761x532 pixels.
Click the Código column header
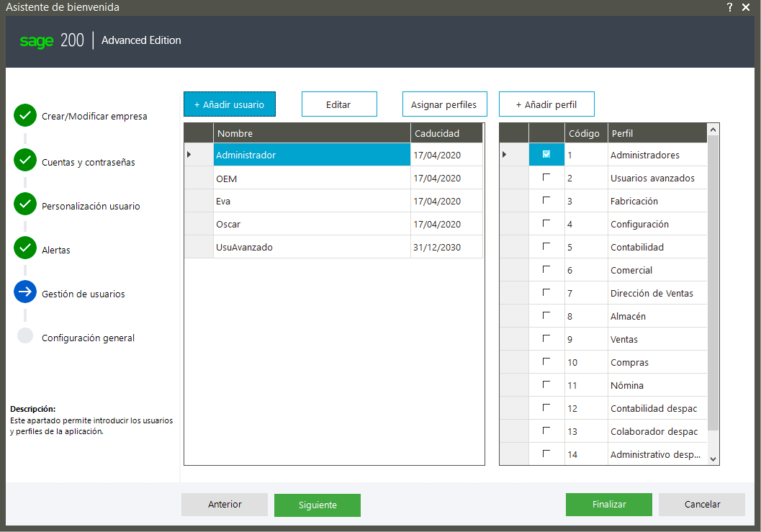click(586, 133)
